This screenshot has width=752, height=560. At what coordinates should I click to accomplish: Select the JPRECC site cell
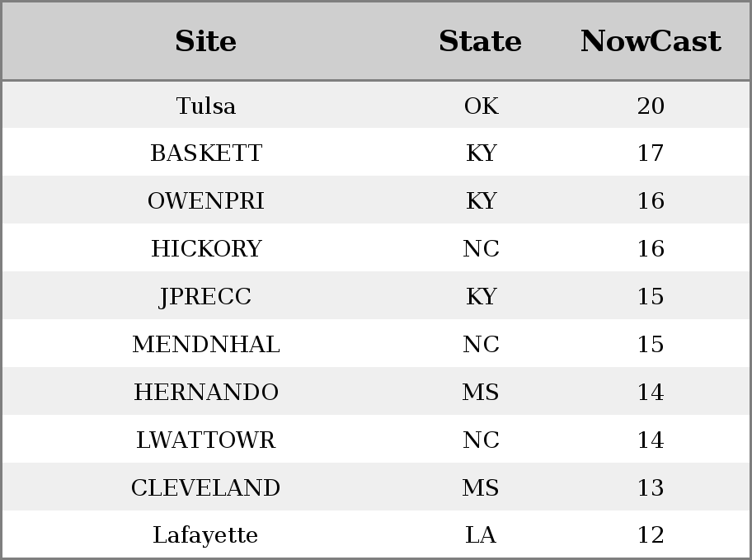tap(206, 297)
